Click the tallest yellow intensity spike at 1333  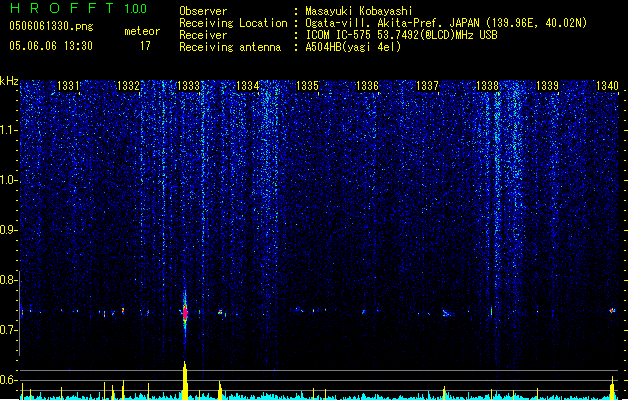click(x=185, y=380)
